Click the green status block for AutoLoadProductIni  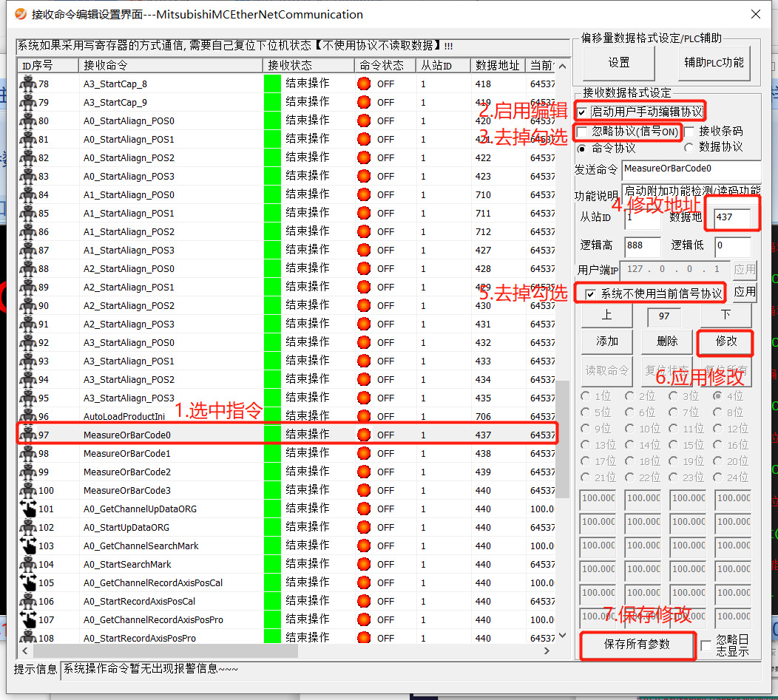272,416
